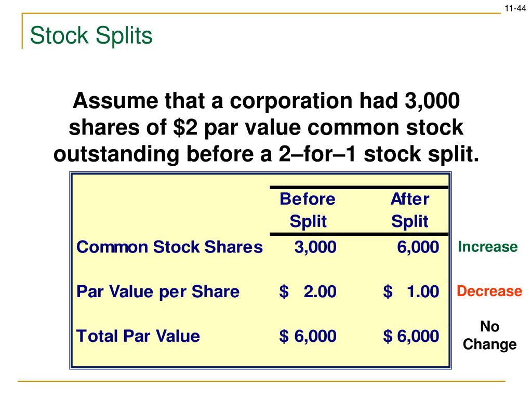
Task: Click the 3,000 shares before-split value
Action: pos(315,247)
